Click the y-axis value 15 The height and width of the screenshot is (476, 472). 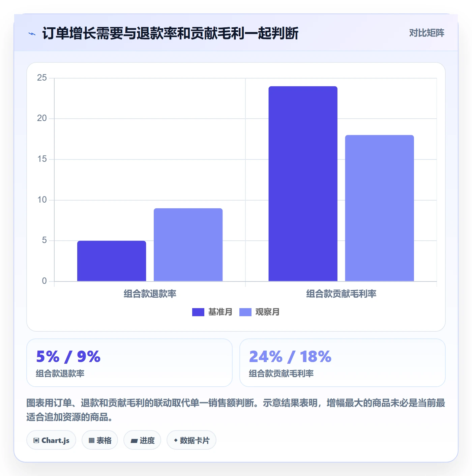coord(42,159)
